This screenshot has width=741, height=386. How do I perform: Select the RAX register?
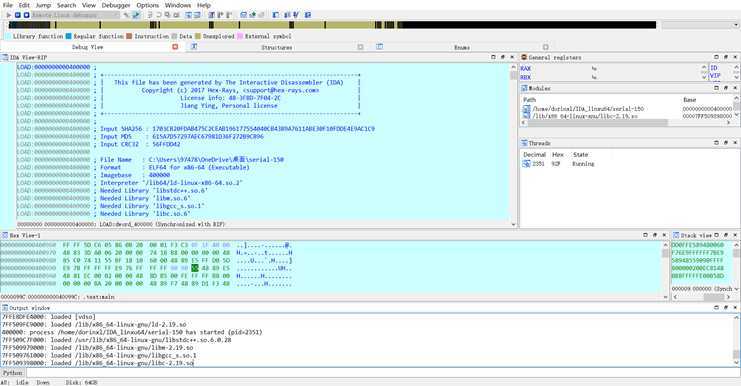tap(526, 69)
